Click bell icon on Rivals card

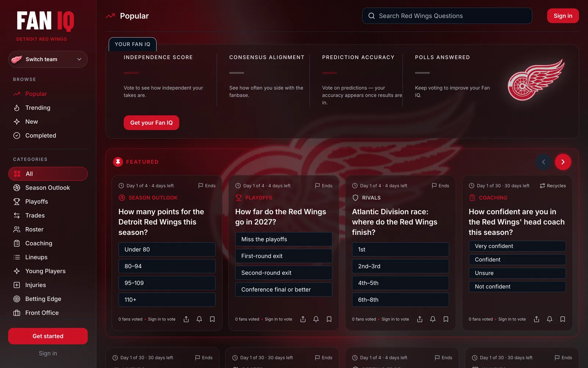(x=433, y=319)
